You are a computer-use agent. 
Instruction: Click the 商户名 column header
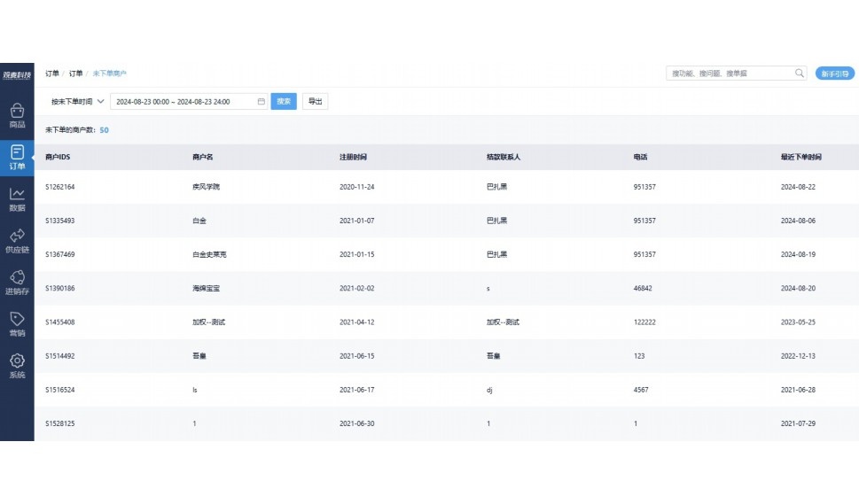point(203,157)
